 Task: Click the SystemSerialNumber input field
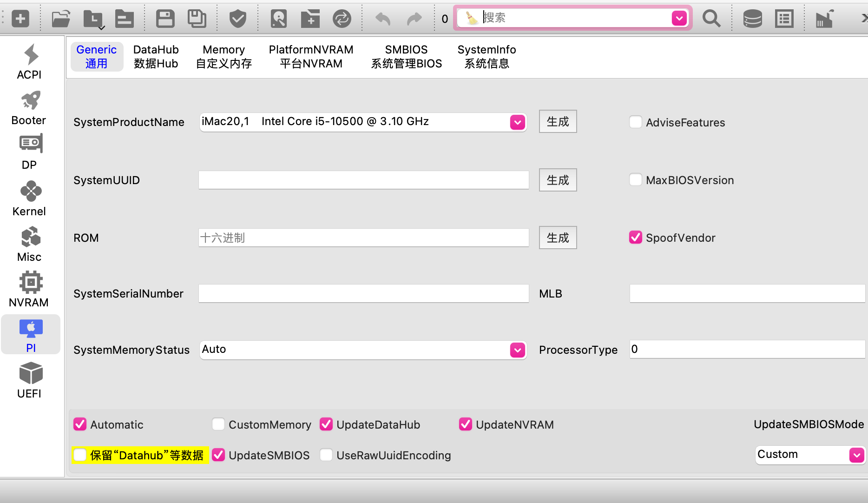[363, 294]
